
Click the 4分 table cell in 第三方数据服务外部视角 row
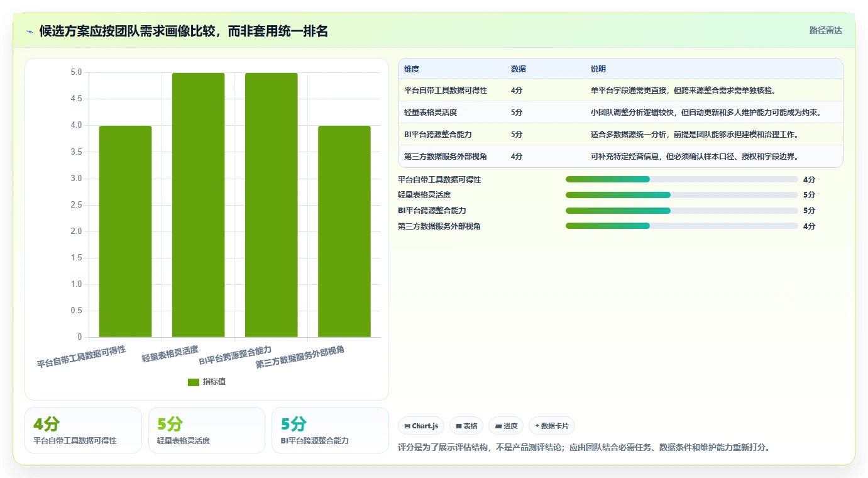[517, 156]
